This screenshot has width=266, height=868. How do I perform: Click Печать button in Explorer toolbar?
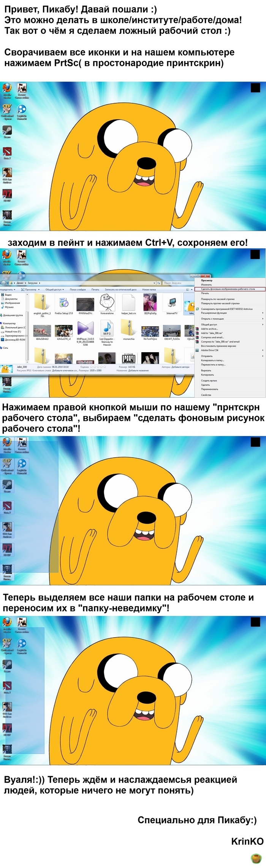pos(95,290)
